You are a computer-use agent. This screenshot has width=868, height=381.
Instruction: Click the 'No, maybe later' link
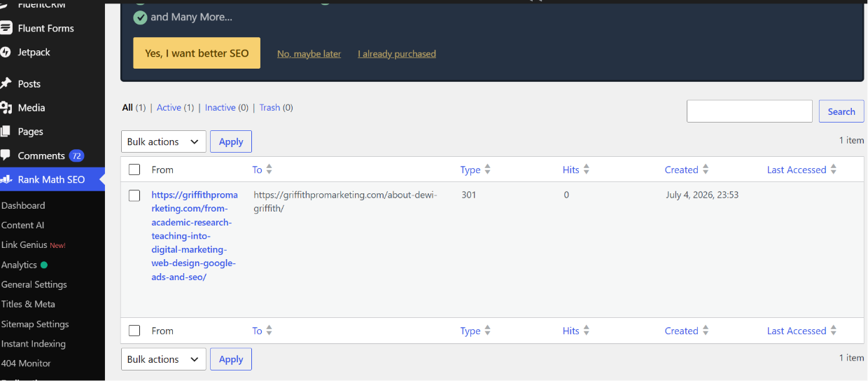click(309, 53)
